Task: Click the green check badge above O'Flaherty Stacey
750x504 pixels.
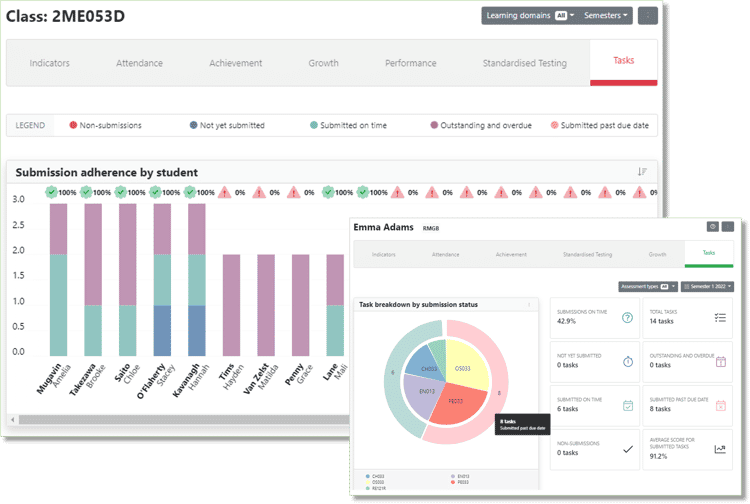Action: point(155,192)
